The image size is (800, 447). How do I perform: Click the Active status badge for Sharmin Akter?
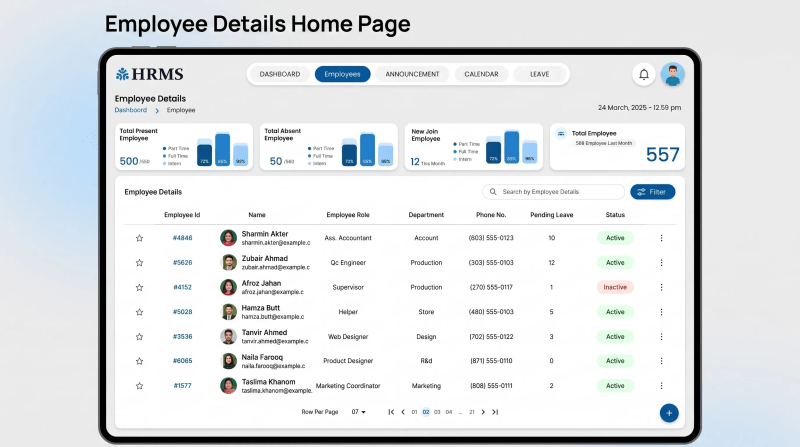[615, 238]
